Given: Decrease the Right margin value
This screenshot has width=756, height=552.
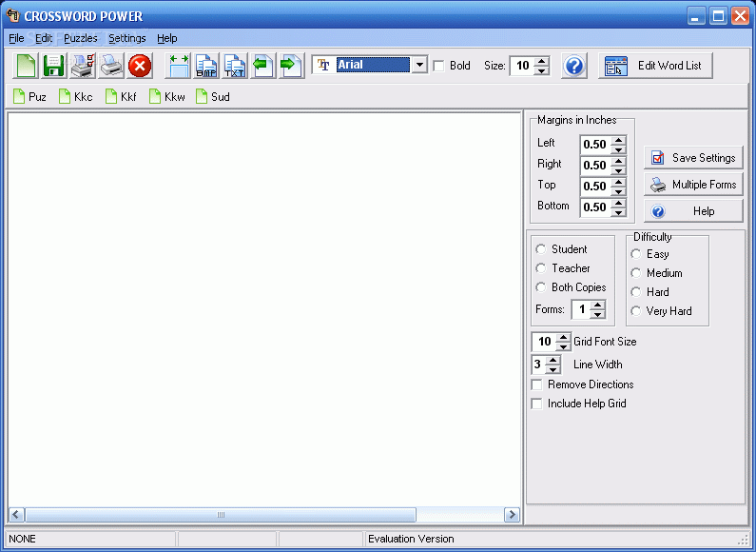Looking at the screenshot, I should (618, 169).
